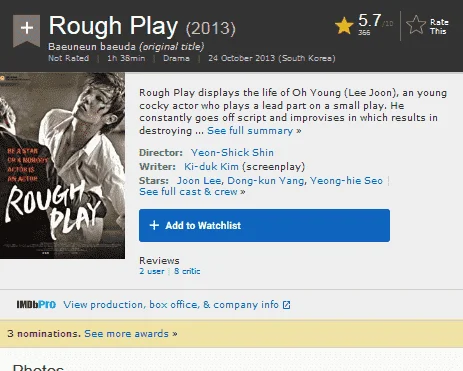Screen dimensions: 463x371
Task: Click the Add to Watchlist button
Action: pos(264,225)
